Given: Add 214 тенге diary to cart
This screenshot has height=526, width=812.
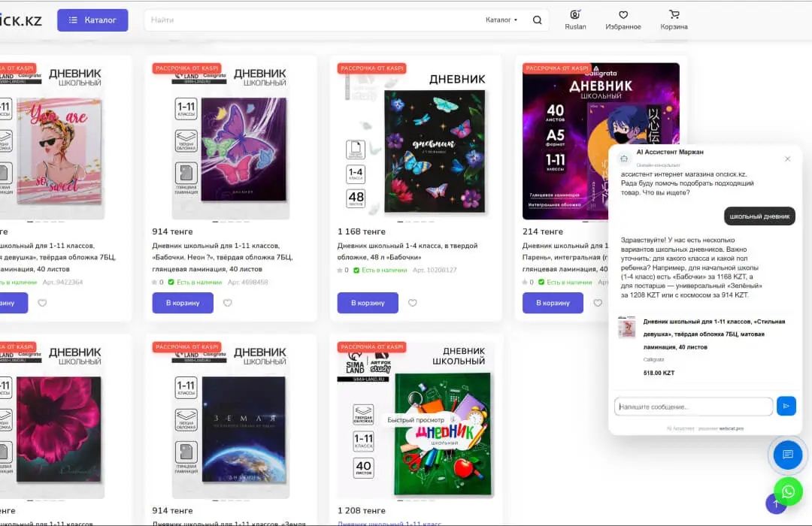Looking at the screenshot, I should click(x=553, y=303).
